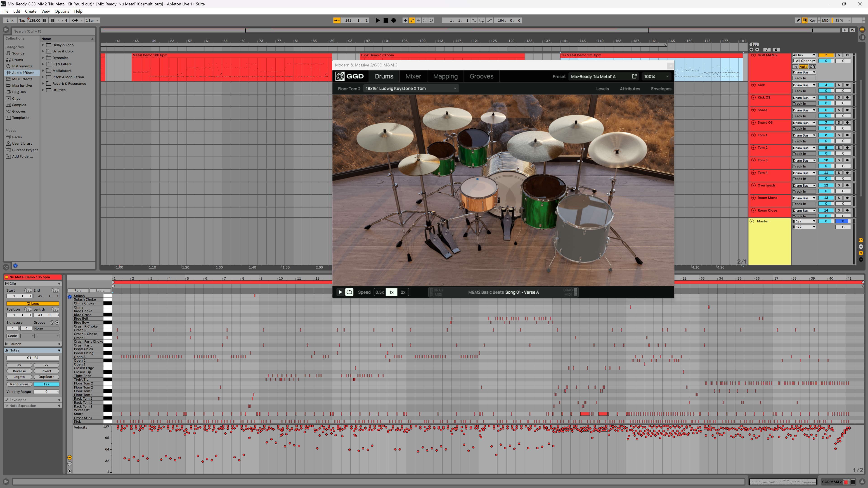Switch to the GGD Mixer tab

tap(413, 76)
